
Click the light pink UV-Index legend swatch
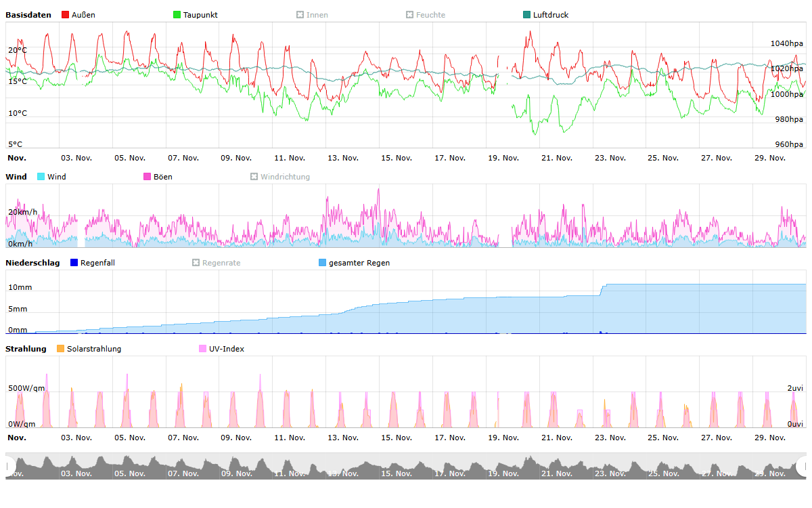click(203, 349)
